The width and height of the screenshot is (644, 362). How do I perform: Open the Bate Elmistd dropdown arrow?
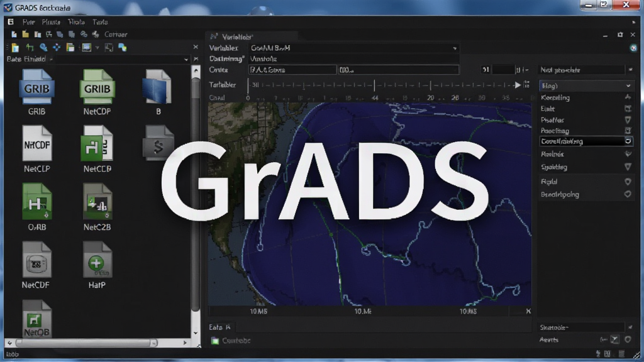pos(186,60)
